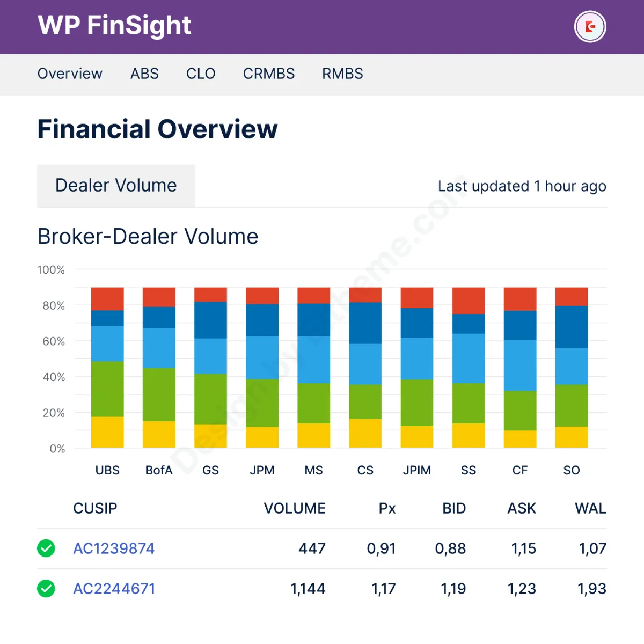Click the 'Last updated 1 hour ago' text
The width and height of the screenshot is (644, 644).
522,186
